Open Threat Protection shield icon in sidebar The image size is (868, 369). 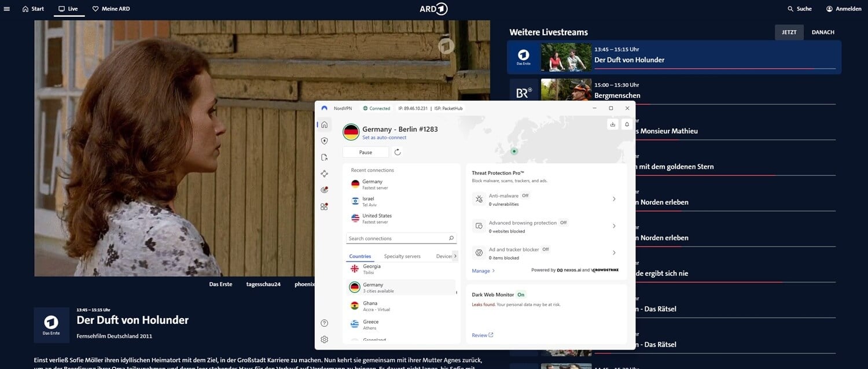point(324,141)
